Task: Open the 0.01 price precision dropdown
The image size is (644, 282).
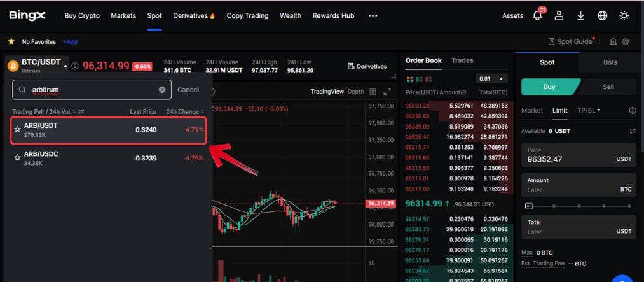Action: click(491, 79)
